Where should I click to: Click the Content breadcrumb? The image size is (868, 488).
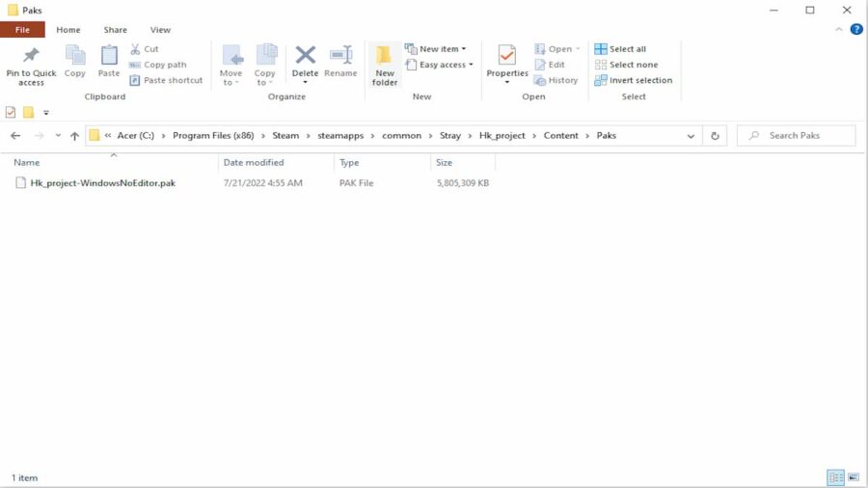(560, 136)
